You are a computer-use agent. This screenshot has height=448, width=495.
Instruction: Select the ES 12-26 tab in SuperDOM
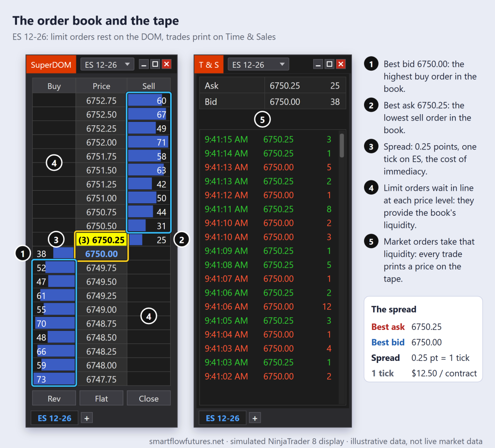(x=54, y=418)
